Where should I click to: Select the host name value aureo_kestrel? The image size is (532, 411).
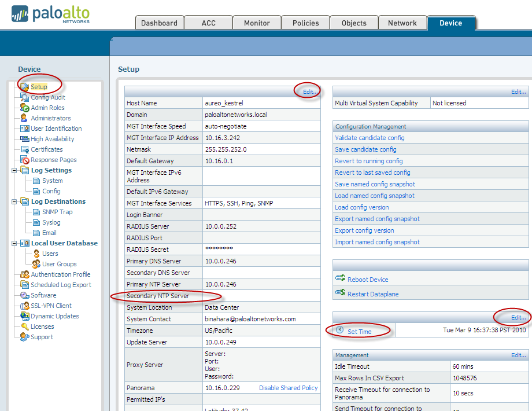tap(224, 103)
